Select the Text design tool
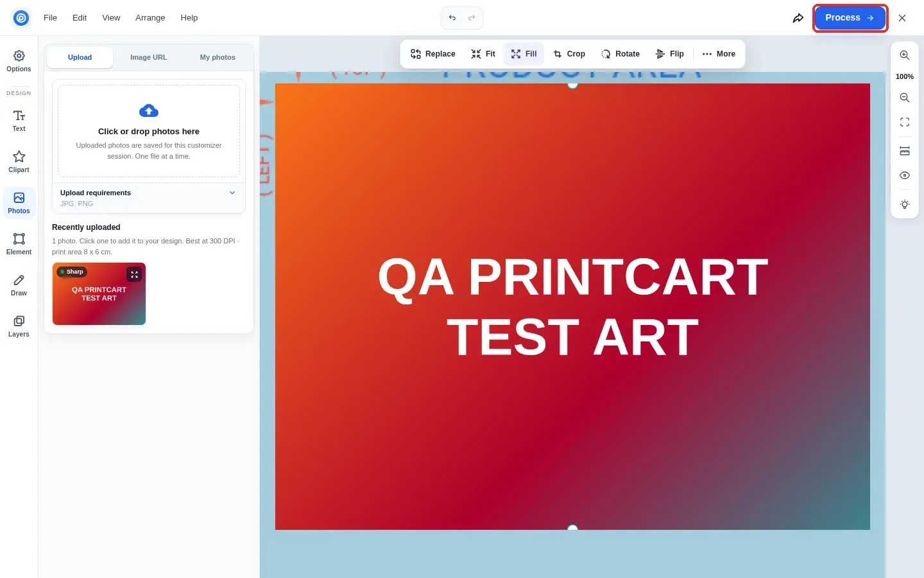The height and width of the screenshot is (578, 924). [x=19, y=121]
